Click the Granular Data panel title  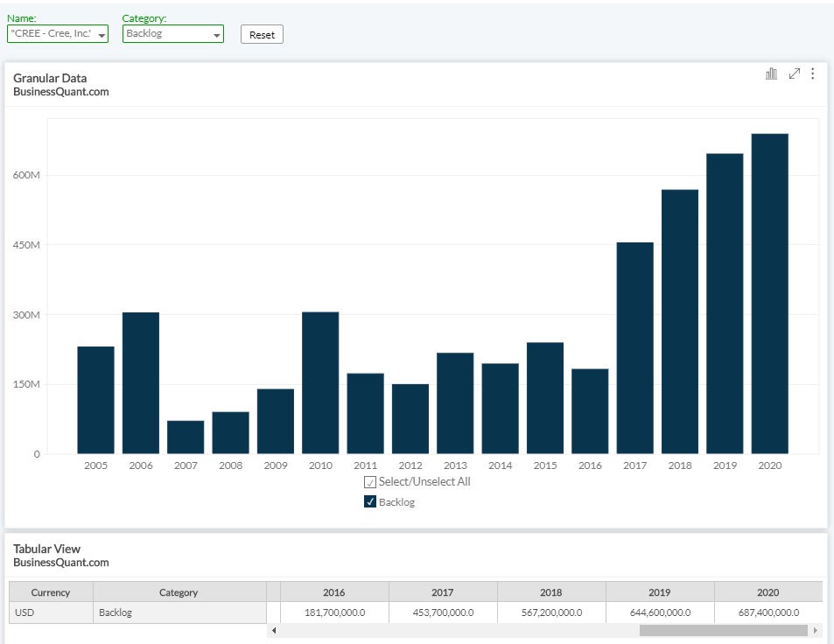tap(50, 78)
